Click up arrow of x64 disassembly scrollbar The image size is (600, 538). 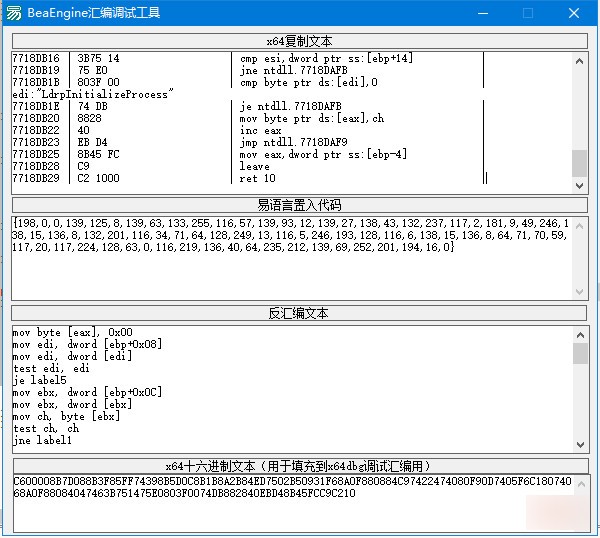579,61
